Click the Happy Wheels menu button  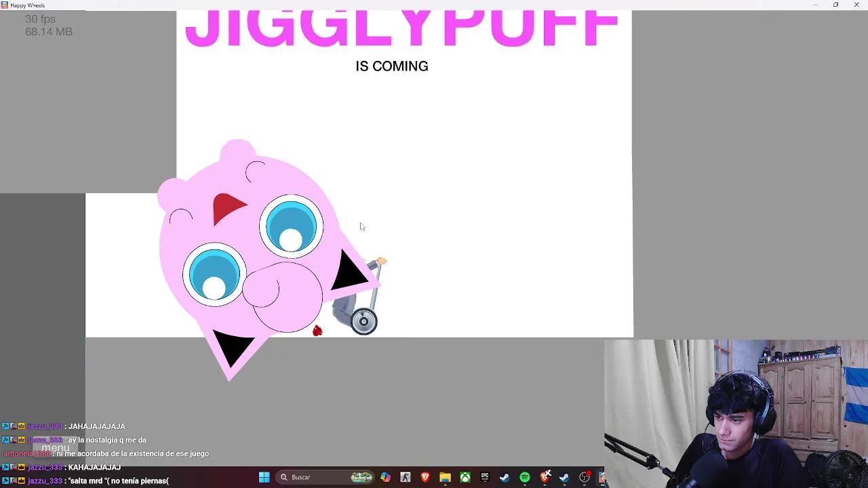(56, 447)
